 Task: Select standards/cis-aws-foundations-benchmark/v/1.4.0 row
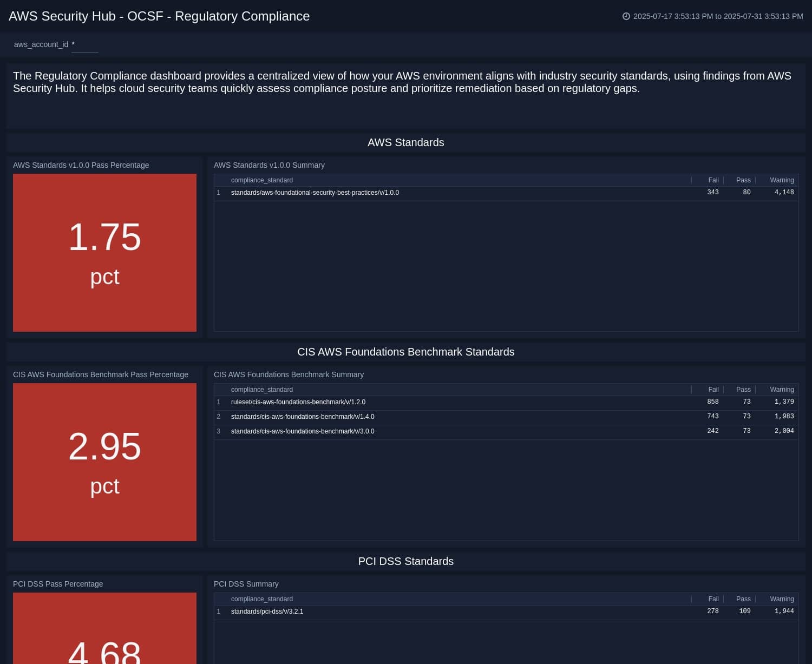pyautogui.click(x=302, y=417)
